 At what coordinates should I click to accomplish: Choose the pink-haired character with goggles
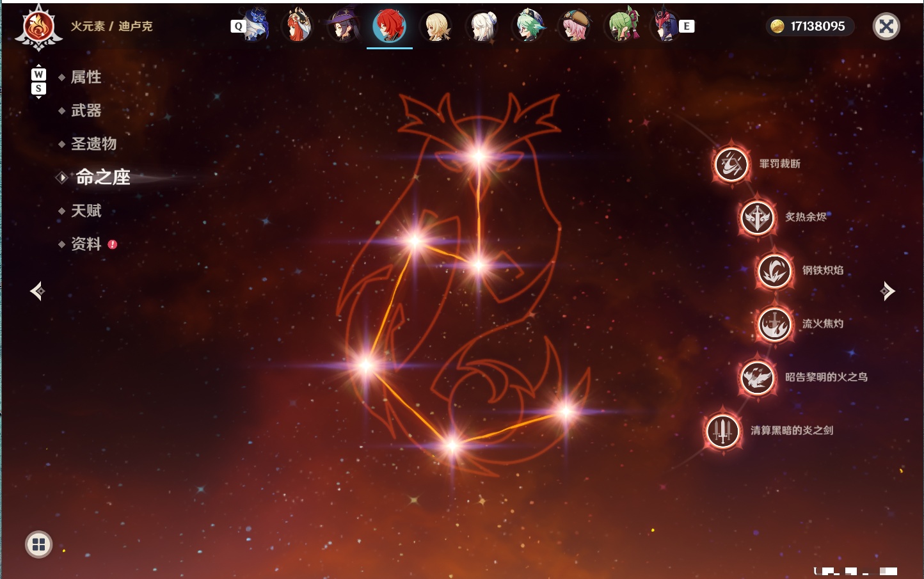[575, 26]
